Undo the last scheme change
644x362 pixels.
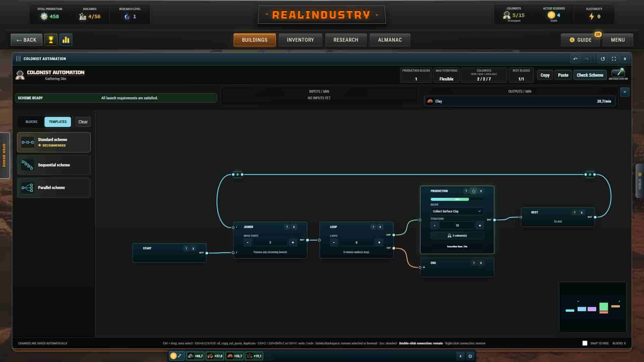[x=576, y=59]
